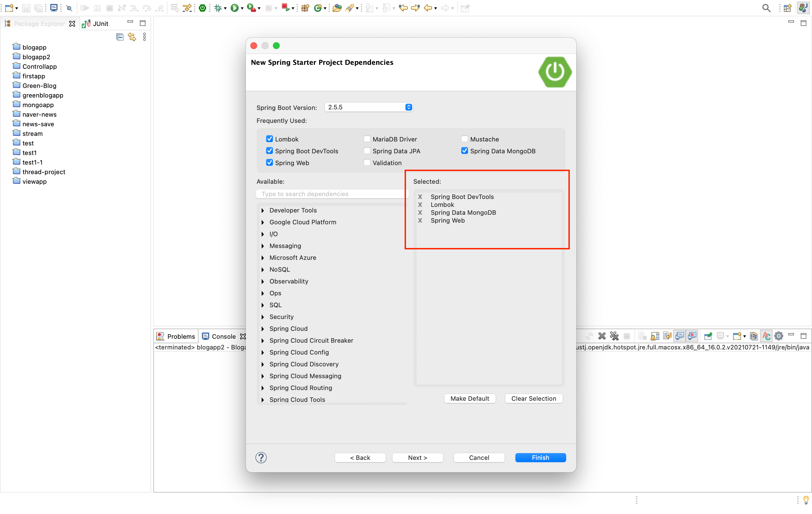The width and height of the screenshot is (812, 514).
Task: Click the help question mark icon in dialog
Action: click(261, 457)
